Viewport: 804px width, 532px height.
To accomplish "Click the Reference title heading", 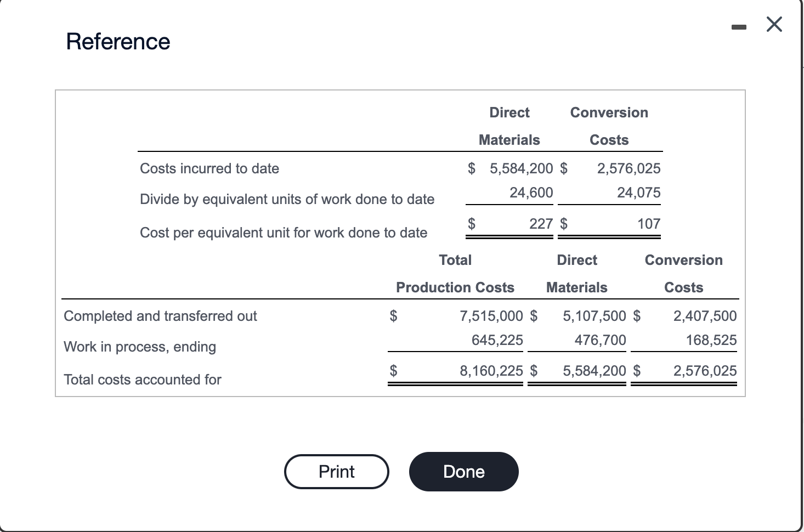I will point(118,41).
